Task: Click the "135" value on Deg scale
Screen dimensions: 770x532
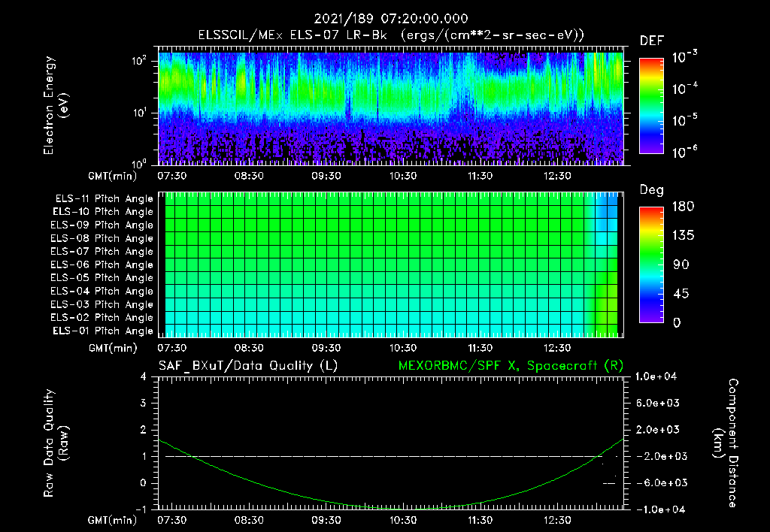Action: click(x=683, y=236)
